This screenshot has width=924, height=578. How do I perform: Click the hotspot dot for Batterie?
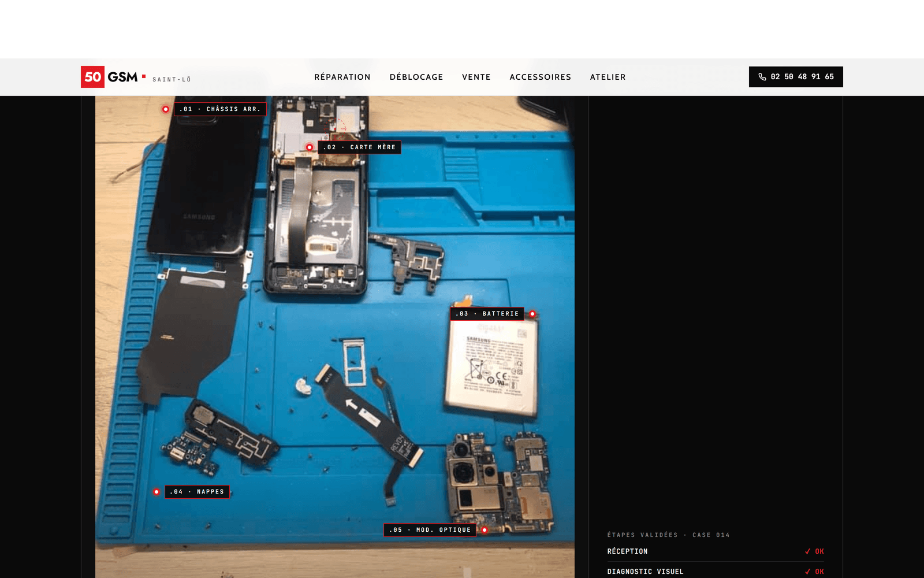coord(532,314)
